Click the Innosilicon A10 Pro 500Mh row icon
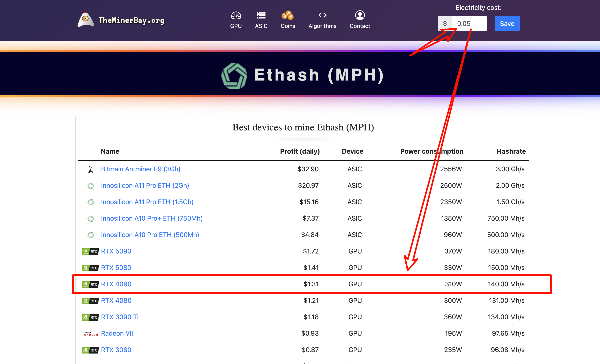Viewport: 600px width, 364px height. point(91,235)
